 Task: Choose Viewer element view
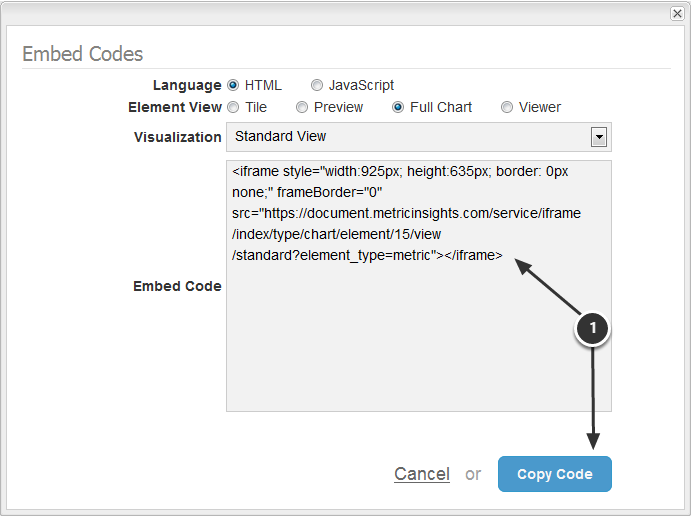point(507,107)
